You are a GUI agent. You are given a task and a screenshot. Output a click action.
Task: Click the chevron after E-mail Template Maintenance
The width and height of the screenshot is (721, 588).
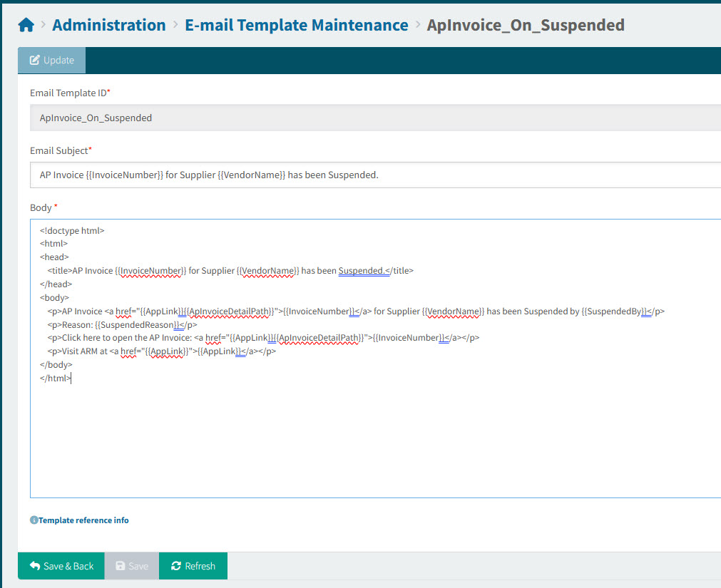point(416,24)
